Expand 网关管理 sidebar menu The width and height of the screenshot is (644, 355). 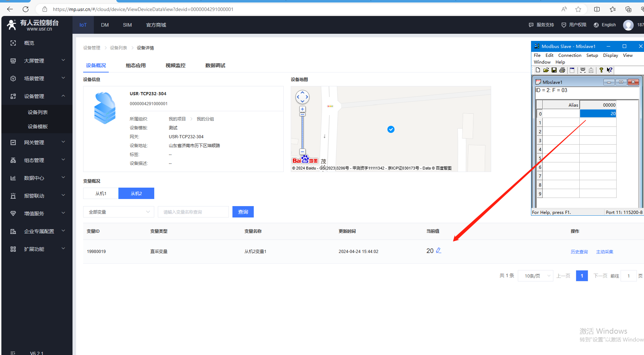(x=37, y=142)
